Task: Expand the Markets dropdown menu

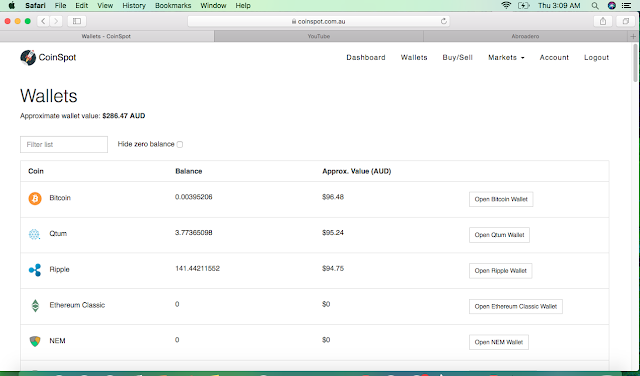Action: tap(506, 58)
